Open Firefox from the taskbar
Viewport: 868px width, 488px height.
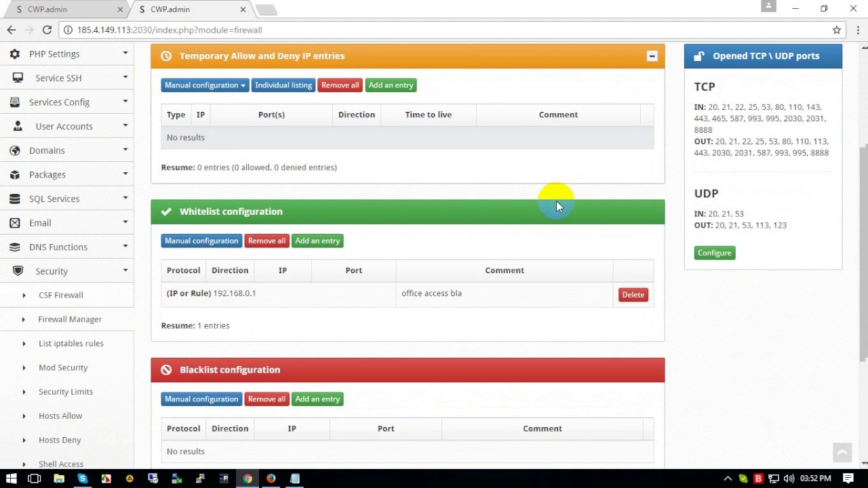(271, 479)
